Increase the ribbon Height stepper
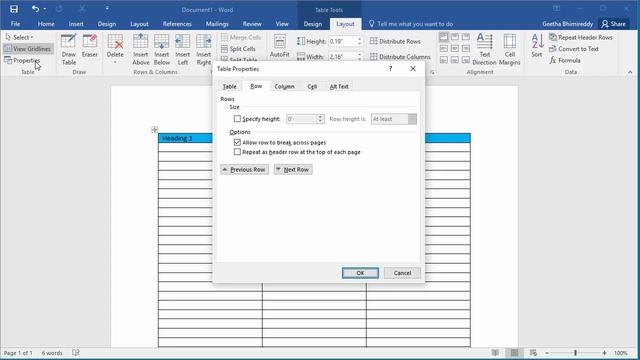Viewport: 640px width, 360px height. [360, 39]
